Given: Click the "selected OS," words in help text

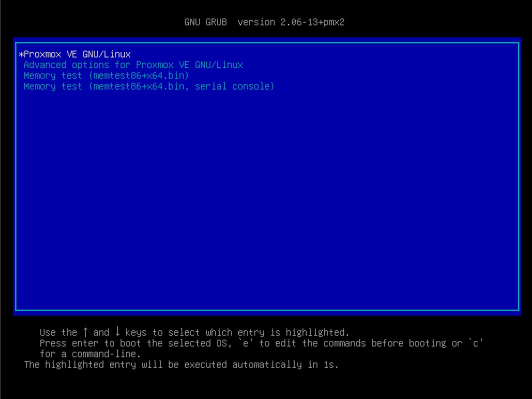Looking at the screenshot, I should tap(200, 343).
